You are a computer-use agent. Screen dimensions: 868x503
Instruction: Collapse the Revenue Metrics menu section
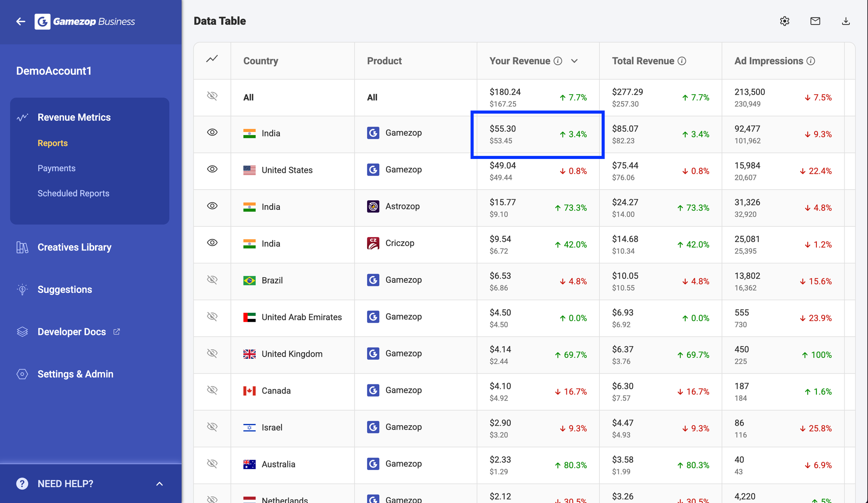pos(74,117)
